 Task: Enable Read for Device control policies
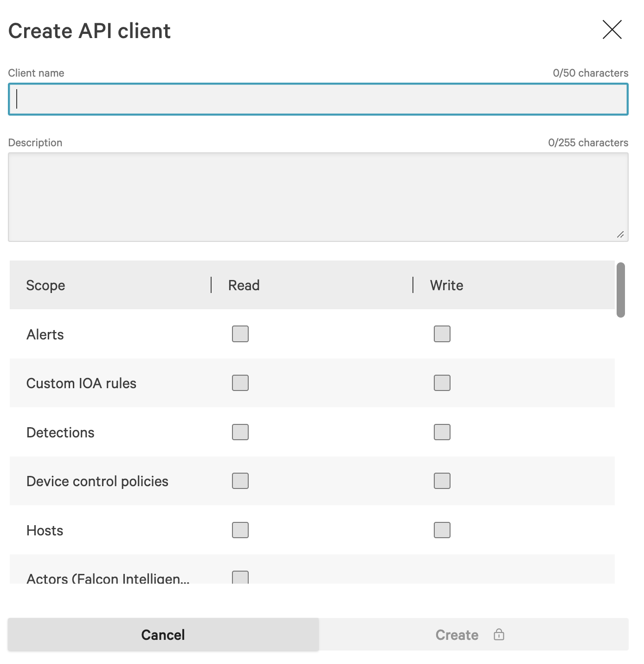(x=240, y=481)
